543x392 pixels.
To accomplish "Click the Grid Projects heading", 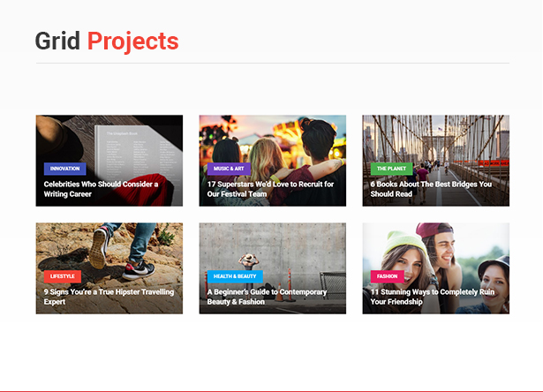I will click(107, 41).
